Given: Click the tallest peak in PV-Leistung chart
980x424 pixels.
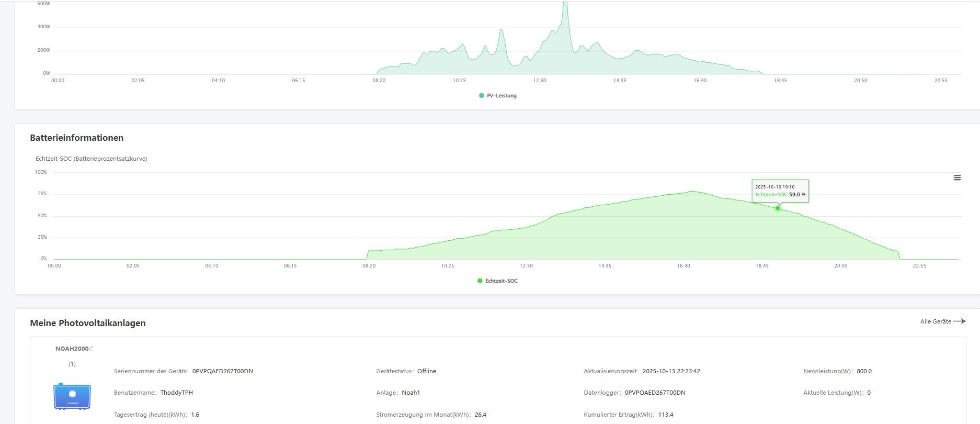Looking at the screenshot, I should tap(565, 4).
